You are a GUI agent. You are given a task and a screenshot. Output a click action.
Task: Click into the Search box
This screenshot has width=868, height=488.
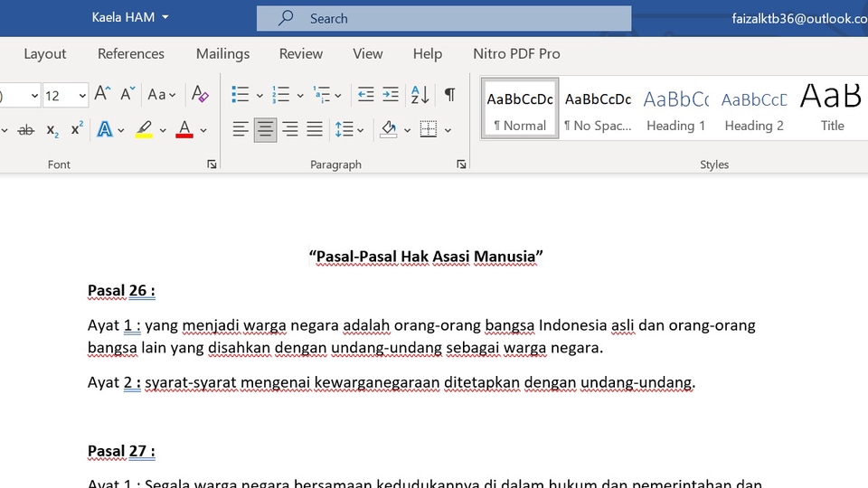coord(444,18)
